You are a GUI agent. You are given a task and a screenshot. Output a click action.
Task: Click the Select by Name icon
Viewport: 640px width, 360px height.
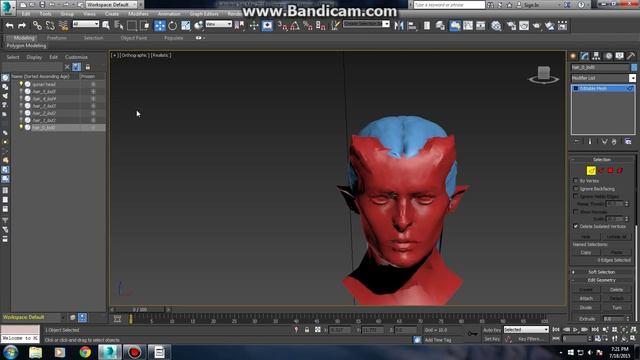119,26
